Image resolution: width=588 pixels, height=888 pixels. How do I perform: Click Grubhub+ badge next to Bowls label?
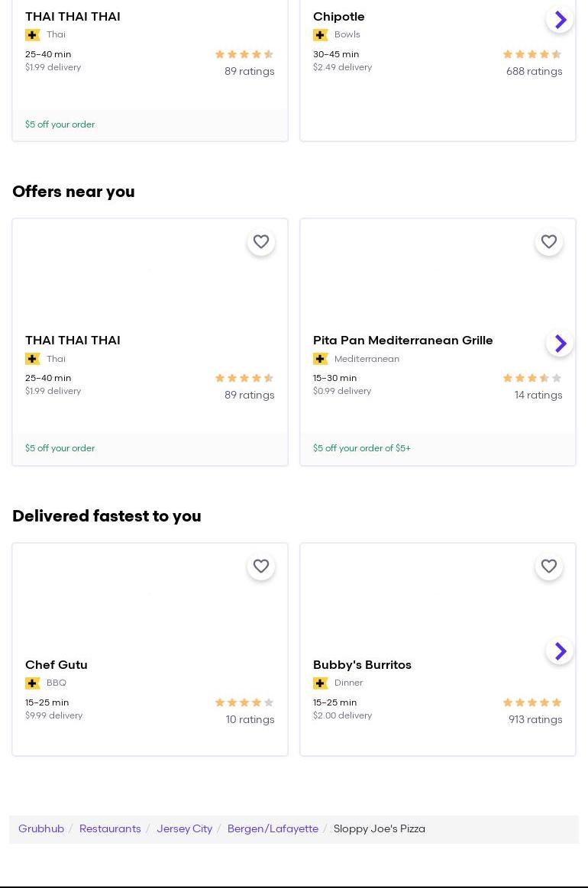[x=321, y=35]
